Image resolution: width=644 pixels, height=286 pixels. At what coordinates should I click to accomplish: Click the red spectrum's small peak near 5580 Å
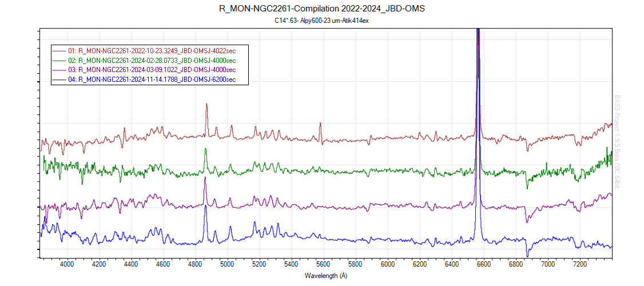[x=320, y=124]
